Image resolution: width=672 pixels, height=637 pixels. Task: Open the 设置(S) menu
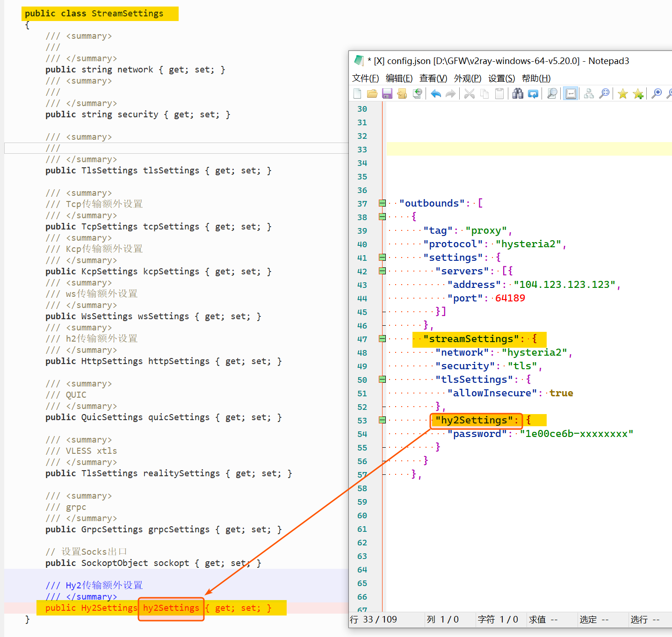tap(501, 79)
